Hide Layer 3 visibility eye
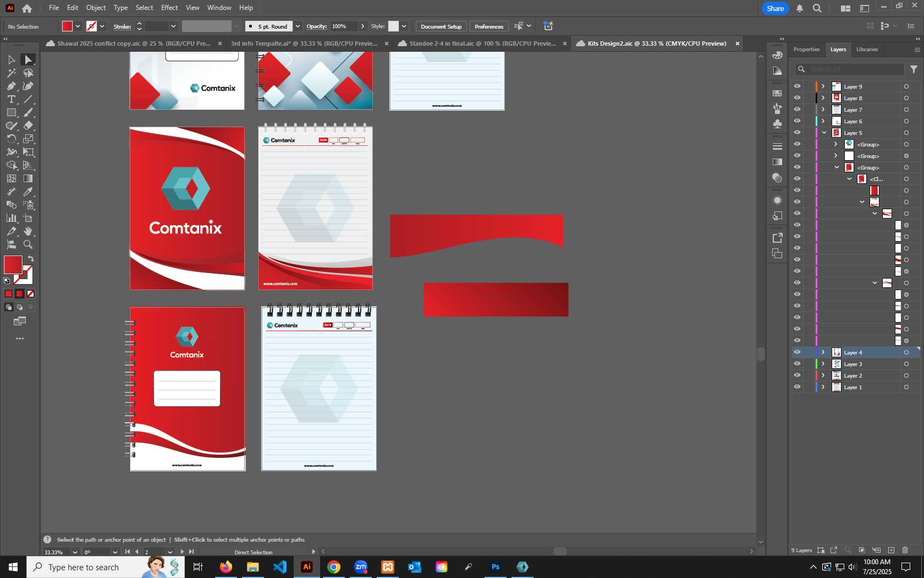Viewport: 924px width, 578px height. pyautogui.click(x=797, y=364)
